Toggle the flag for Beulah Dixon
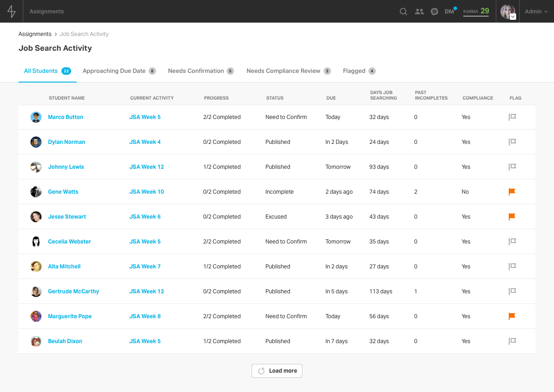The width and height of the screenshot is (554, 392). pyautogui.click(x=512, y=341)
